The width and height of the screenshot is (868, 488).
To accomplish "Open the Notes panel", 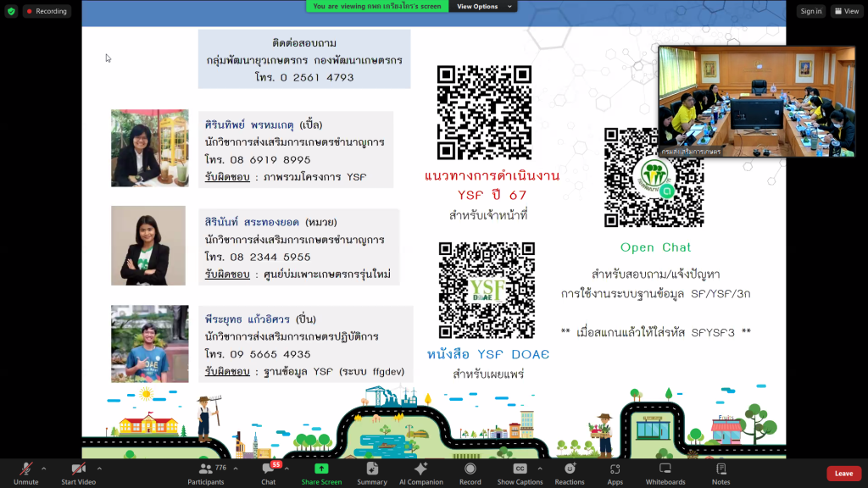I will pos(721,474).
